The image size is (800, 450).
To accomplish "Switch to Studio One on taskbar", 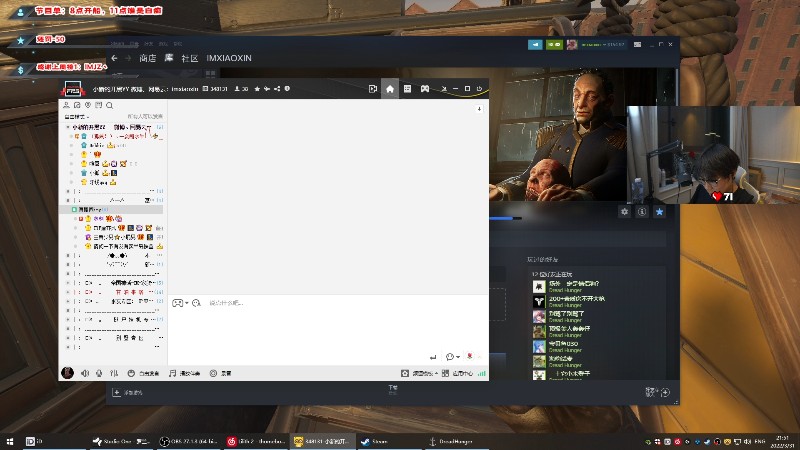I will click(x=121, y=441).
